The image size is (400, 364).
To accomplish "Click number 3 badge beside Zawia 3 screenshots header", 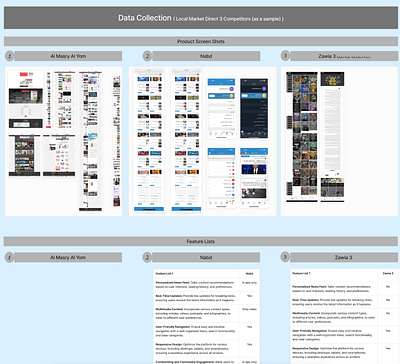I will coord(285,56).
